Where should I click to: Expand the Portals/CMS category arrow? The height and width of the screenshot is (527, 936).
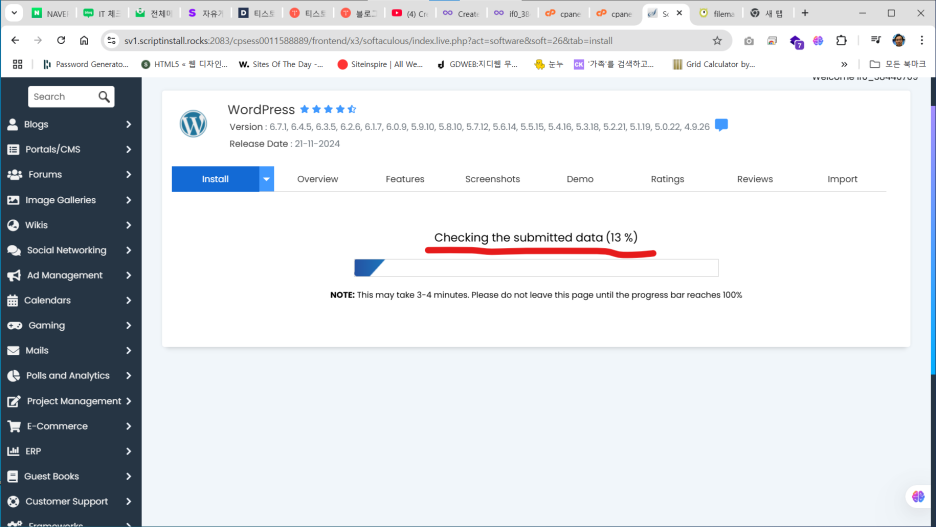click(128, 149)
